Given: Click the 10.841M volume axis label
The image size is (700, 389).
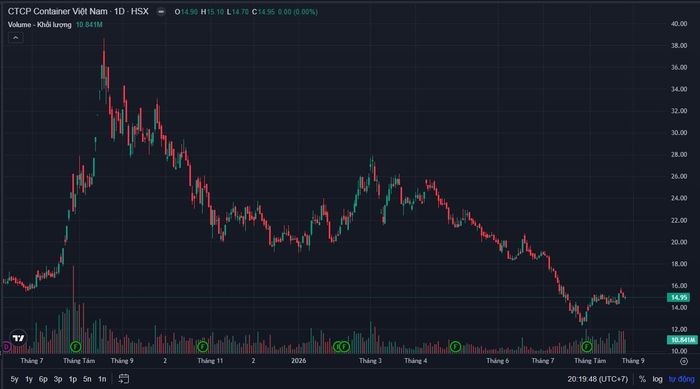Looking at the screenshot, I should 682,340.
